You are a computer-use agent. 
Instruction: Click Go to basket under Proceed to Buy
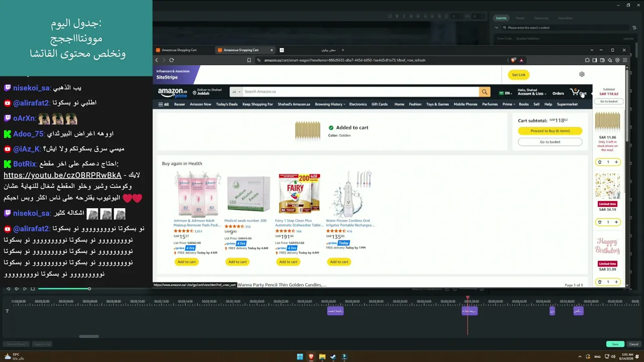point(550,142)
